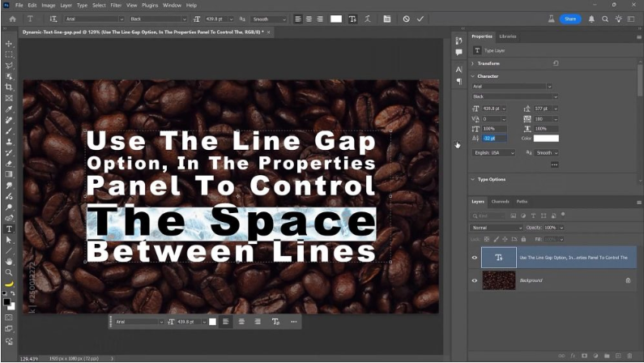Select the Brush tool
Viewport: 644px width, 363px height.
9,131
